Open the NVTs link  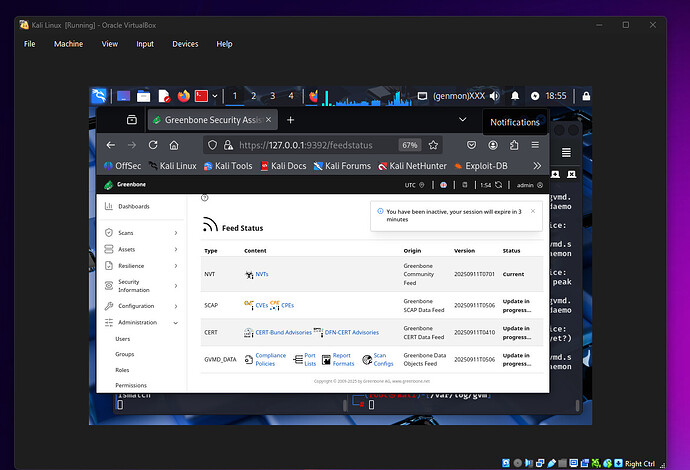[x=261, y=273]
